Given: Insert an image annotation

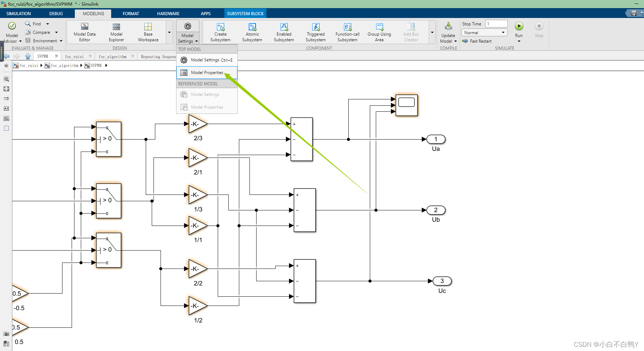Looking at the screenshot, I should click(6, 118).
